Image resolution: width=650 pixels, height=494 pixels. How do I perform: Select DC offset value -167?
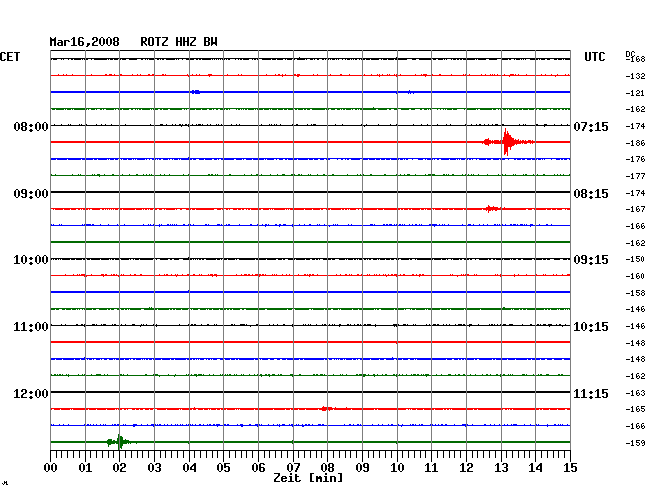point(635,209)
